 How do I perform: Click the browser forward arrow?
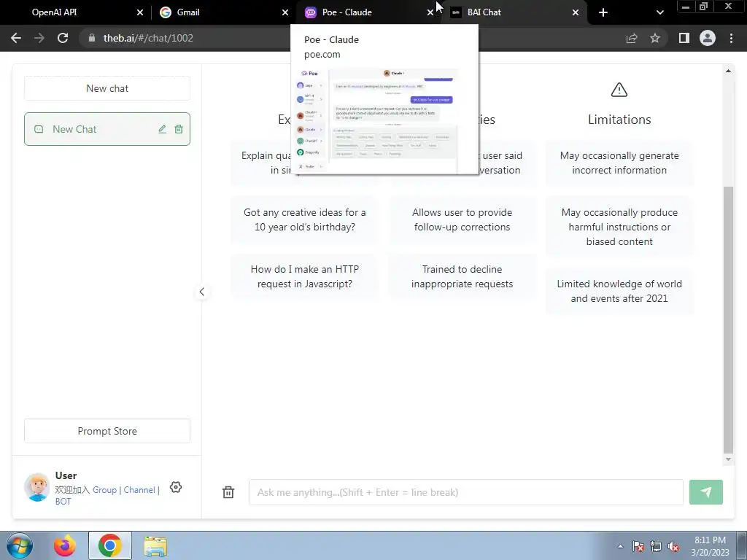coord(39,38)
